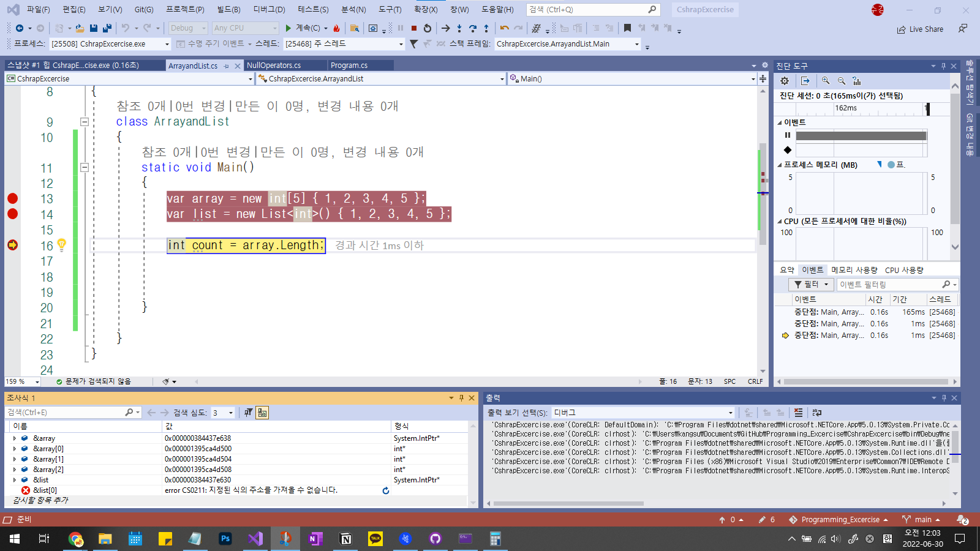Open Diagnostic Tools settings gear
Viewport: 980px width, 551px height.
pos(785,81)
